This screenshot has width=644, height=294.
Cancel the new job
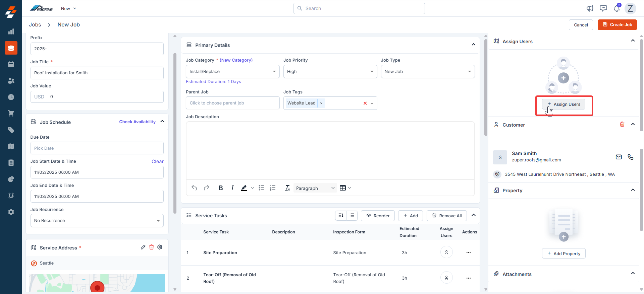point(581,25)
